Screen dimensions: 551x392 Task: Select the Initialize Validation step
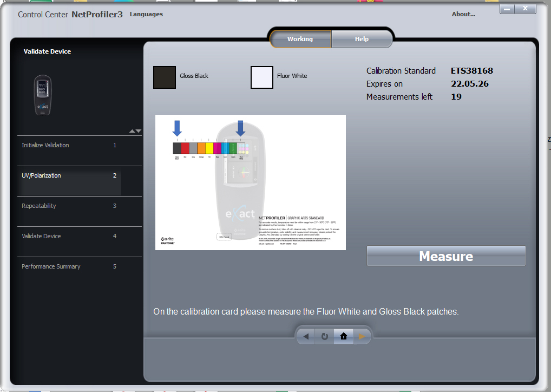tap(45, 145)
